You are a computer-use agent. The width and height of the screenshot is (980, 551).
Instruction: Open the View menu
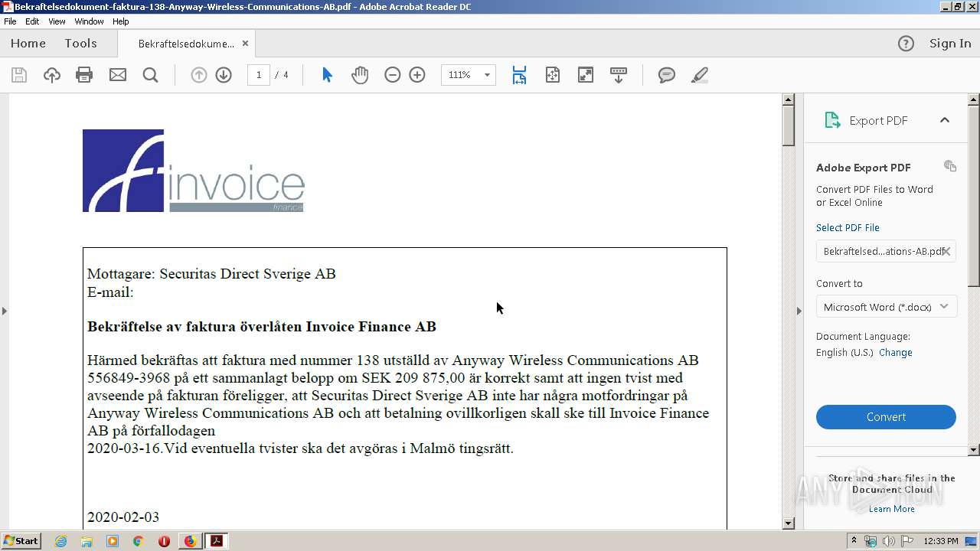pos(57,21)
